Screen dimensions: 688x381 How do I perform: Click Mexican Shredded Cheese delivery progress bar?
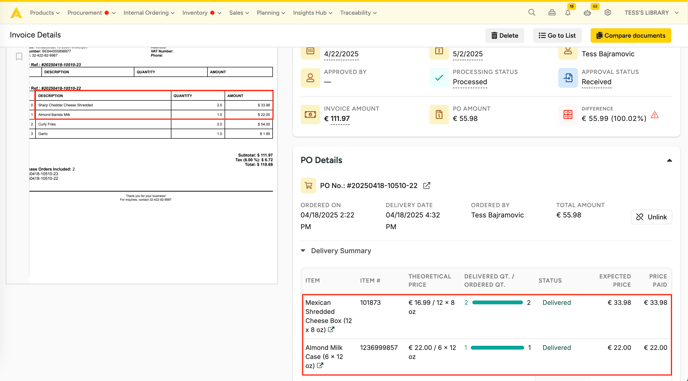[x=498, y=302]
